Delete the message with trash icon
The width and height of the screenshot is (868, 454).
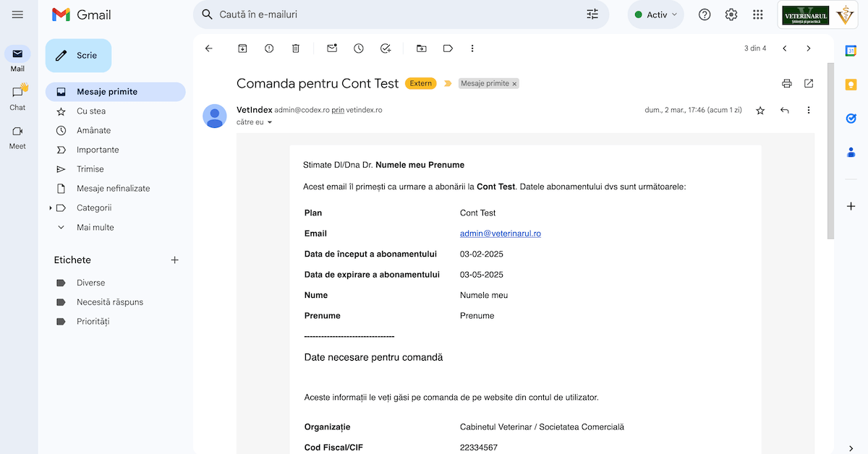(295, 48)
